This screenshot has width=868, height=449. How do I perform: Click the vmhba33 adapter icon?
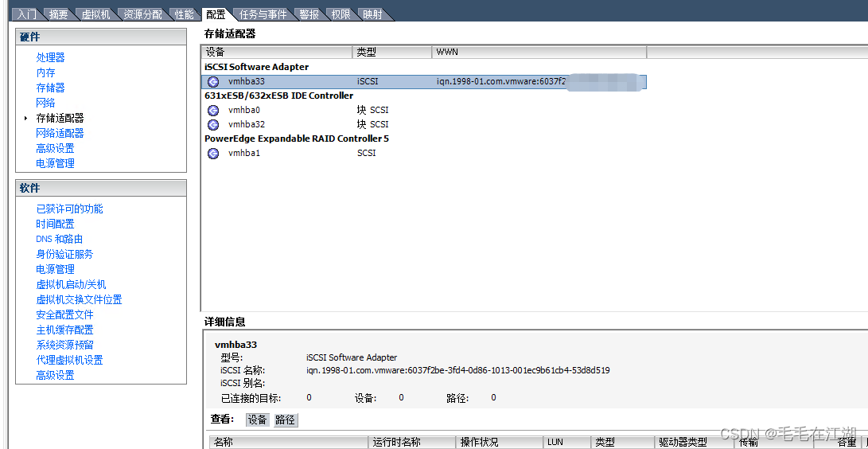[213, 82]
